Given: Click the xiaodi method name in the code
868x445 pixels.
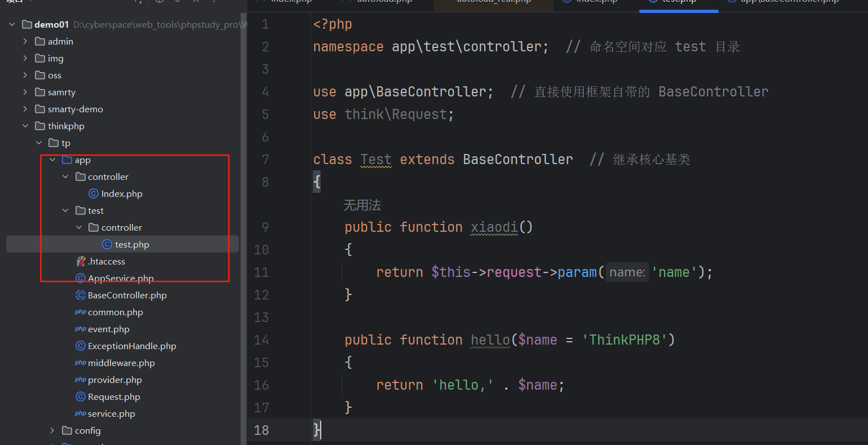Looking at the screenshot, I should point(494,227).
